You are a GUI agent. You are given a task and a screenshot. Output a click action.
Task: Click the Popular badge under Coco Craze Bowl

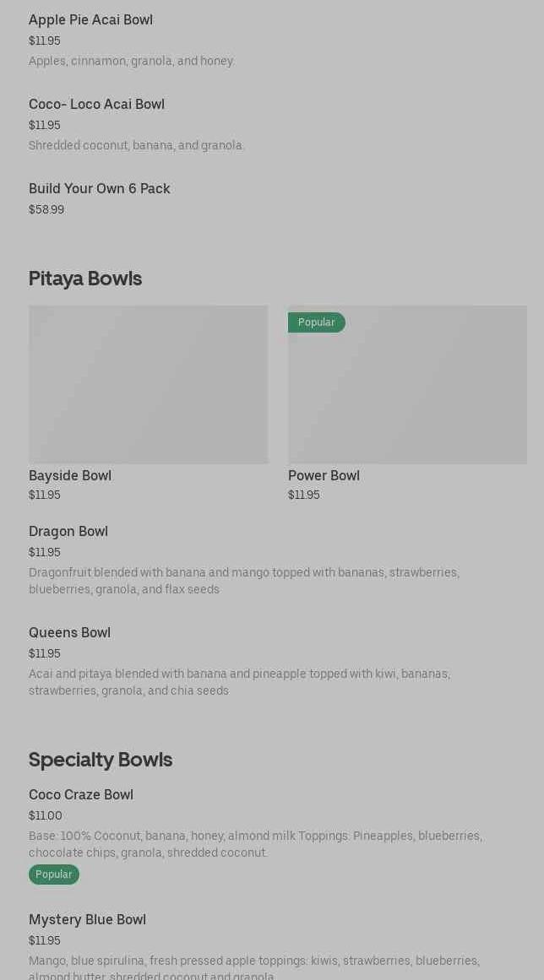pos(54,874)
